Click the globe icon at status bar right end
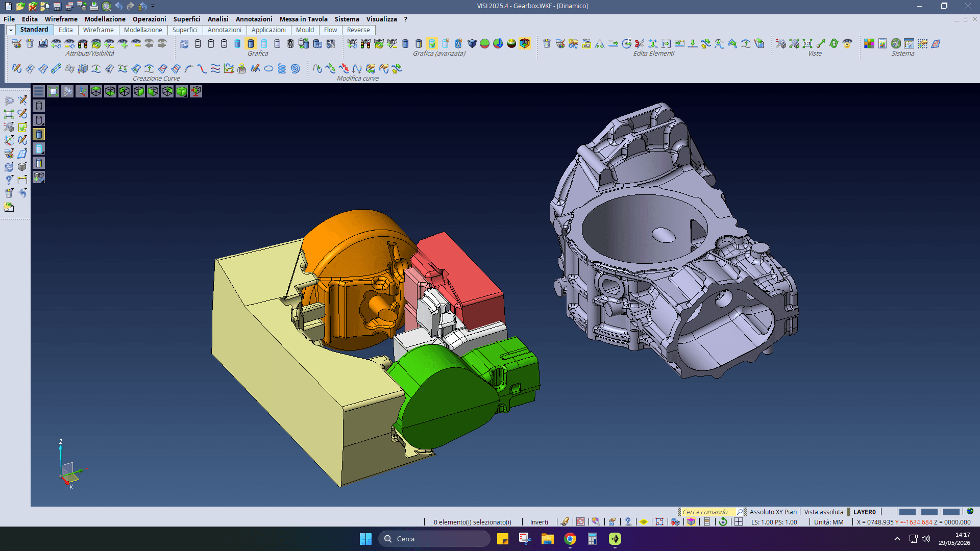This screenshot has width=980, height=551. (x=970, y=511)
